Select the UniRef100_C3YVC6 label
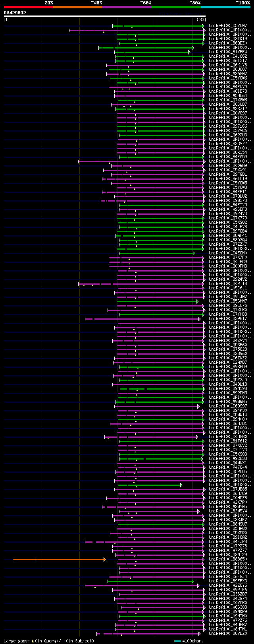Image resolution: width=254 pixels, height=644 pixels. tap(228, 130)
